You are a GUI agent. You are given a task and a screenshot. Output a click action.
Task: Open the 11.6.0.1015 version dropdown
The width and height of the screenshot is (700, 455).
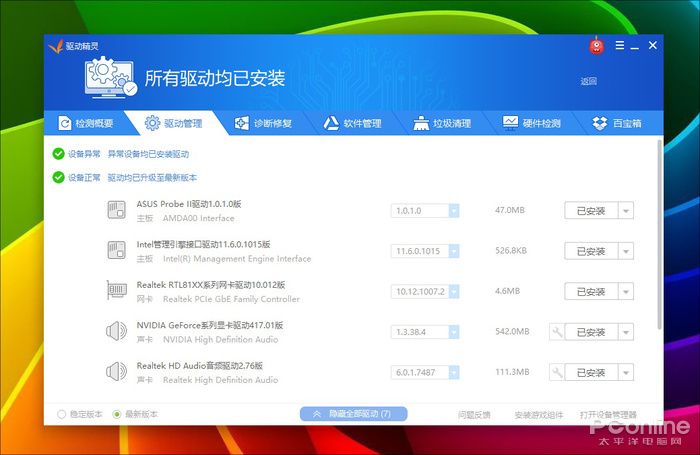[453, 251]
